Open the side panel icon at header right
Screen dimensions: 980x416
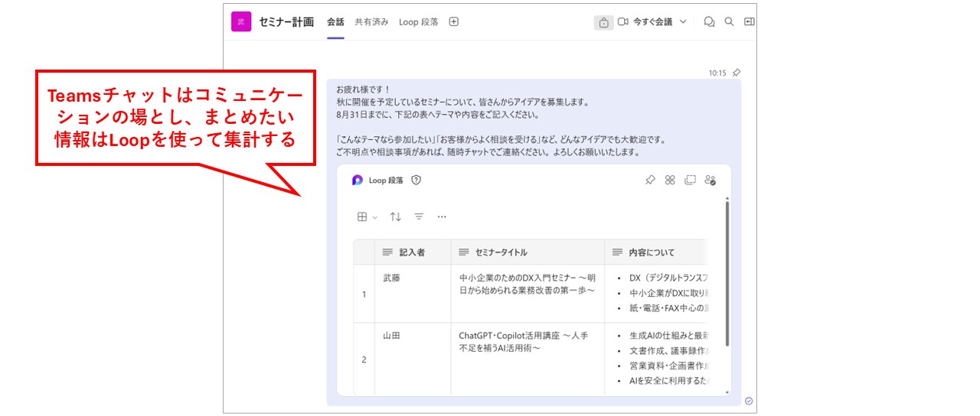(749, 22)
